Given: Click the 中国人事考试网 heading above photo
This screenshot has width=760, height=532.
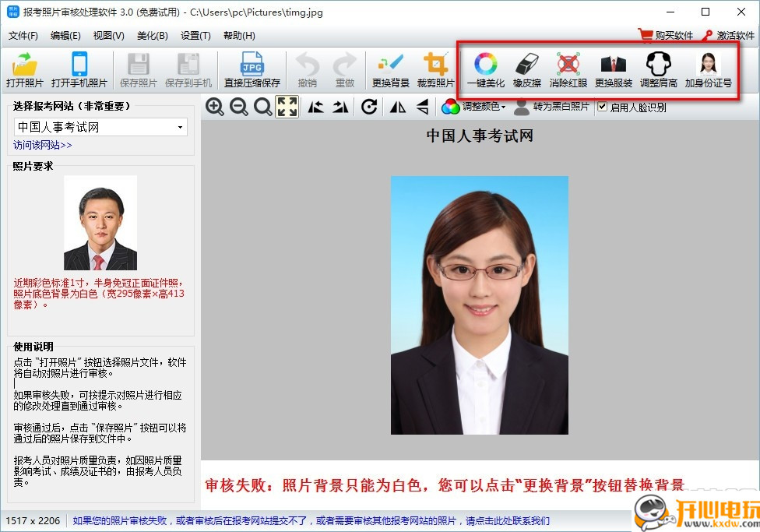Looking at the screenshot, I should point(480,136).
